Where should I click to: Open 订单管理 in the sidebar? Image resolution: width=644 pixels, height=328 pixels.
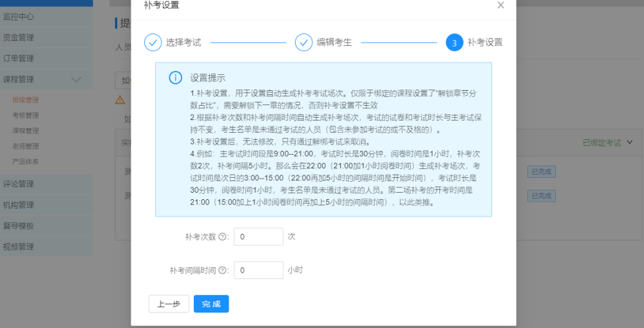click(46, 59)
